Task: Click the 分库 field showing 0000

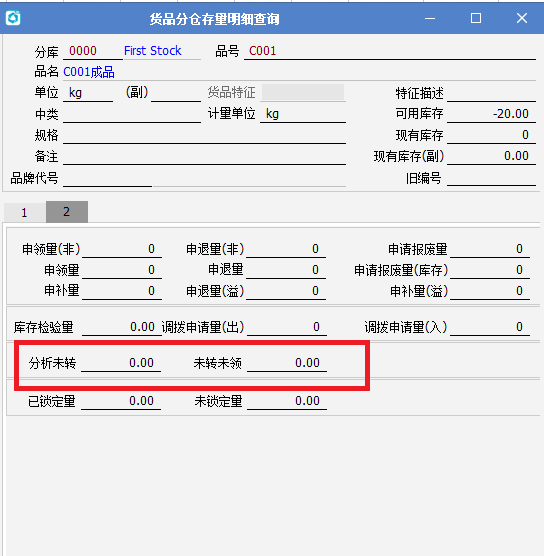Action: point(93,51)
